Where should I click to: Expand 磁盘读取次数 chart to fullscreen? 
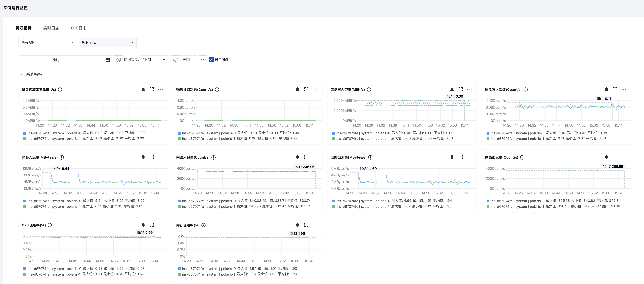coord(306,89)
